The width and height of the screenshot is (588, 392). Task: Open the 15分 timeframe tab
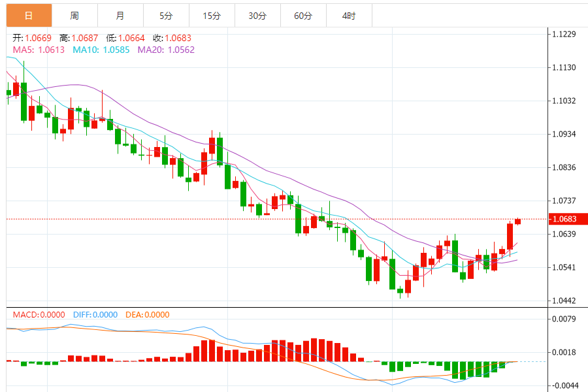click(x=212, y=16)
